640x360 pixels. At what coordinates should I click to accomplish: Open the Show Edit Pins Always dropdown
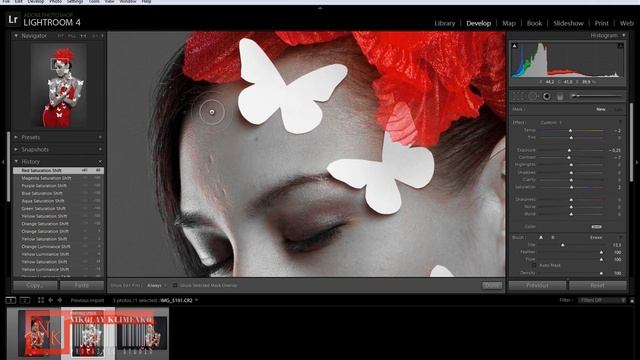156,285
